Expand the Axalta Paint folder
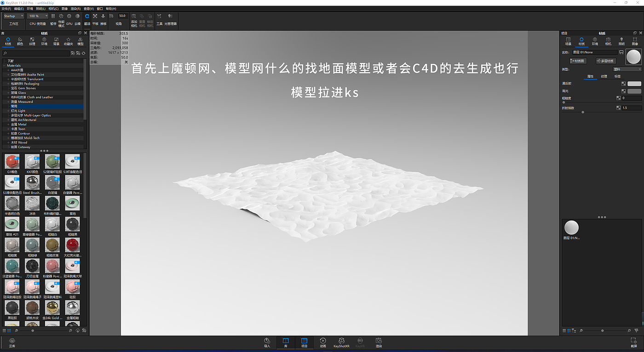This screenshot has width=644, height=352. 8,74
